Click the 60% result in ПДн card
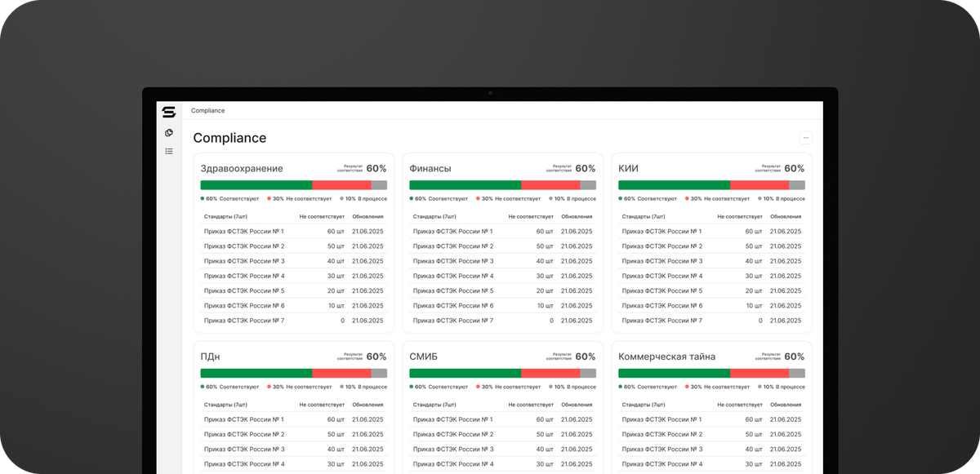 point(376,357)
